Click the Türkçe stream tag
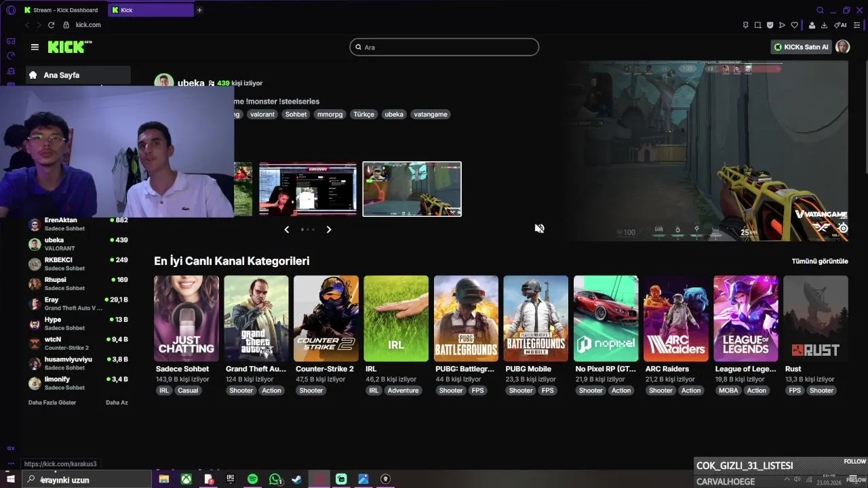The image size is (868, 488). pos(363,115)
